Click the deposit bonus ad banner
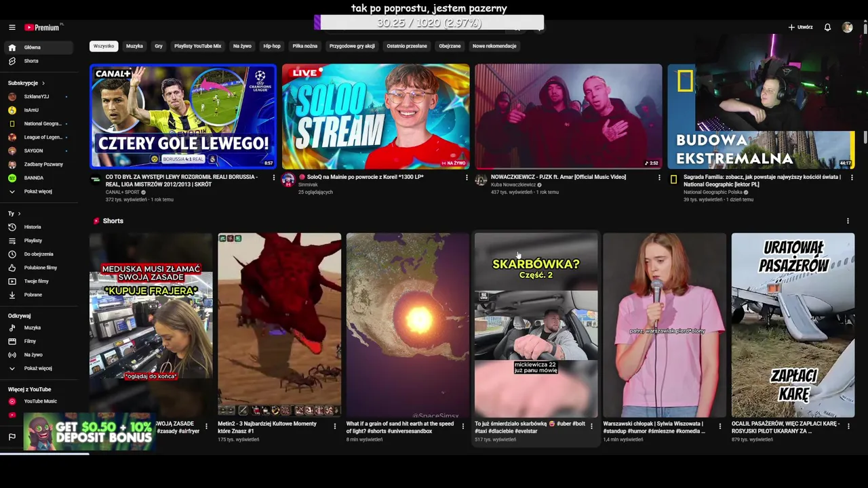 point(90,432)
